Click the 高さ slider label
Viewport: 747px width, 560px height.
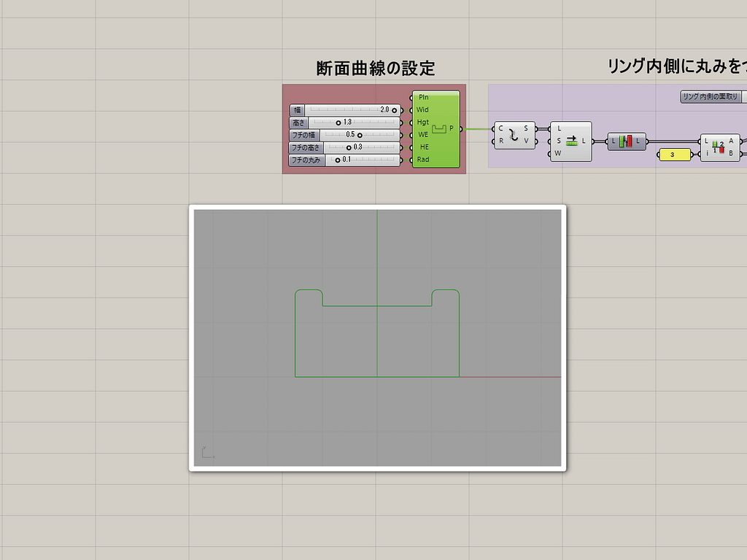(298, 122)
